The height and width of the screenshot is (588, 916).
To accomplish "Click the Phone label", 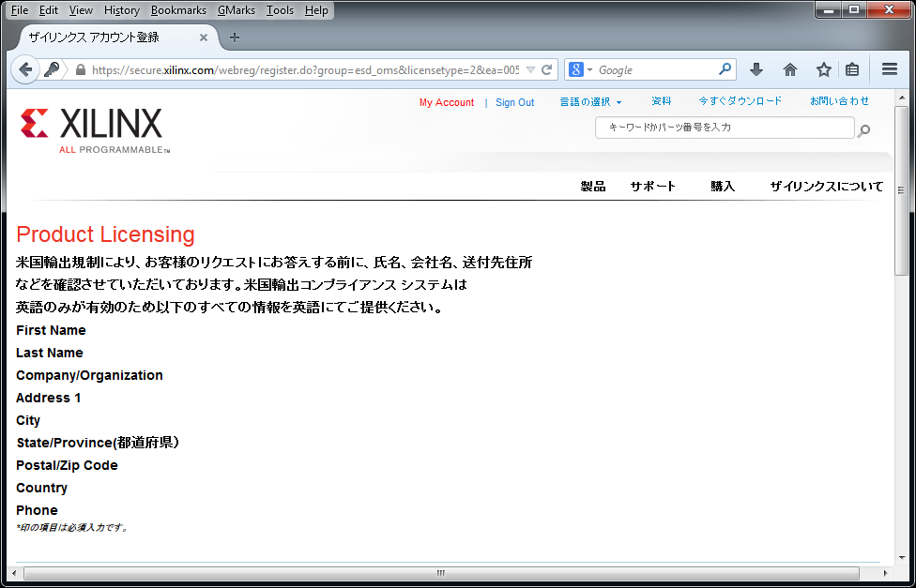I will [x=37, y=510].
